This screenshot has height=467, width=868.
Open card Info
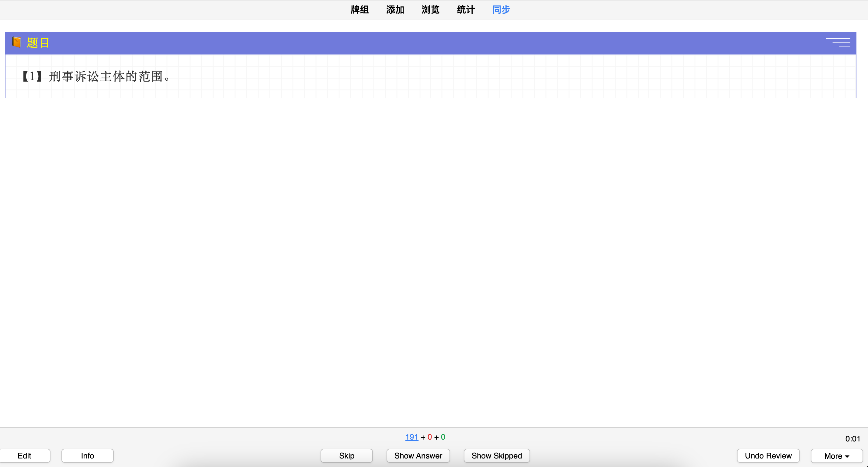(87, 455)
